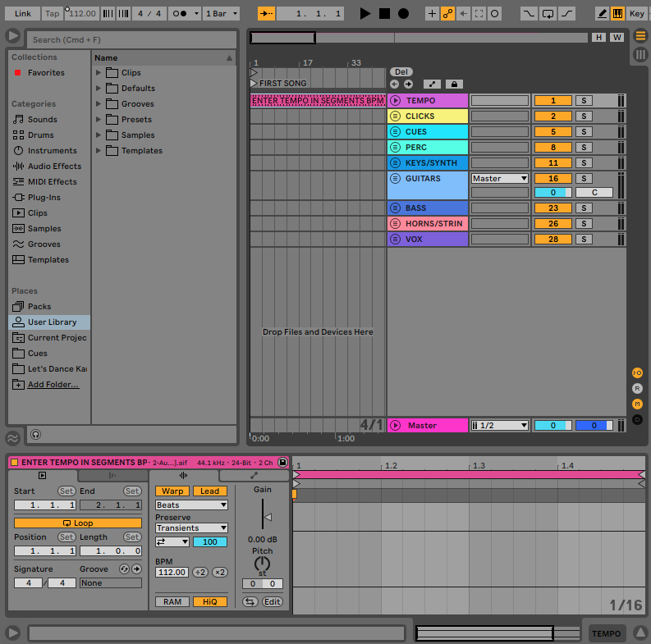
Task: Toggle Mixer section with M button
Action: [x=637, y=404]
